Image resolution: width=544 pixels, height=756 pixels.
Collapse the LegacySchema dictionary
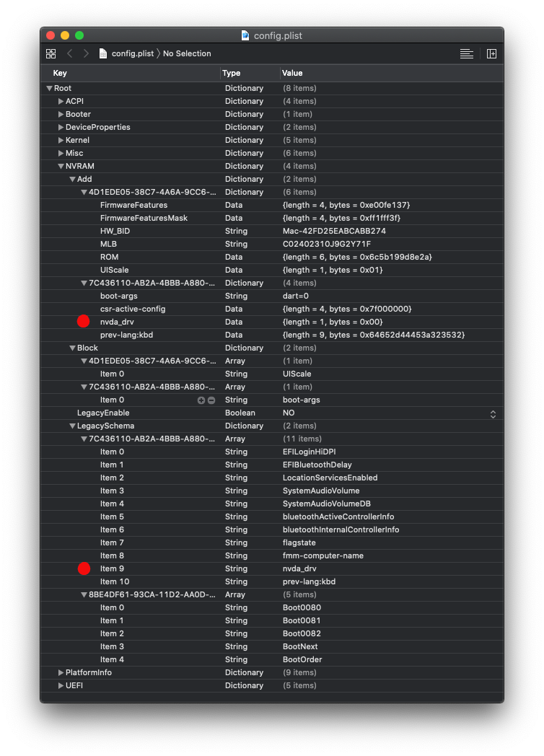[72, 426]
